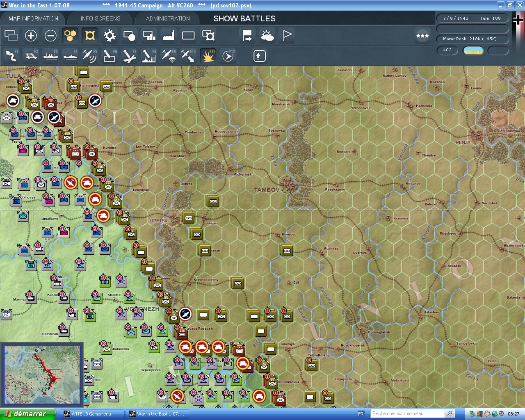Screen dimensions: 525x420
Task: Select the F6 bomb unit mode icon
Action: pos(110,56)
